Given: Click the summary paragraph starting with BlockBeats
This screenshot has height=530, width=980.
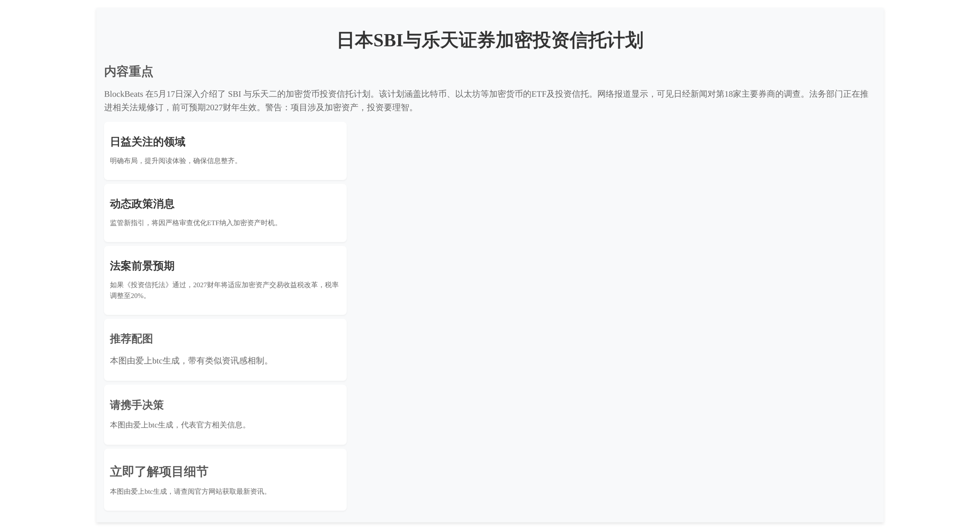Looking at the screenshot, I should 486,101.
